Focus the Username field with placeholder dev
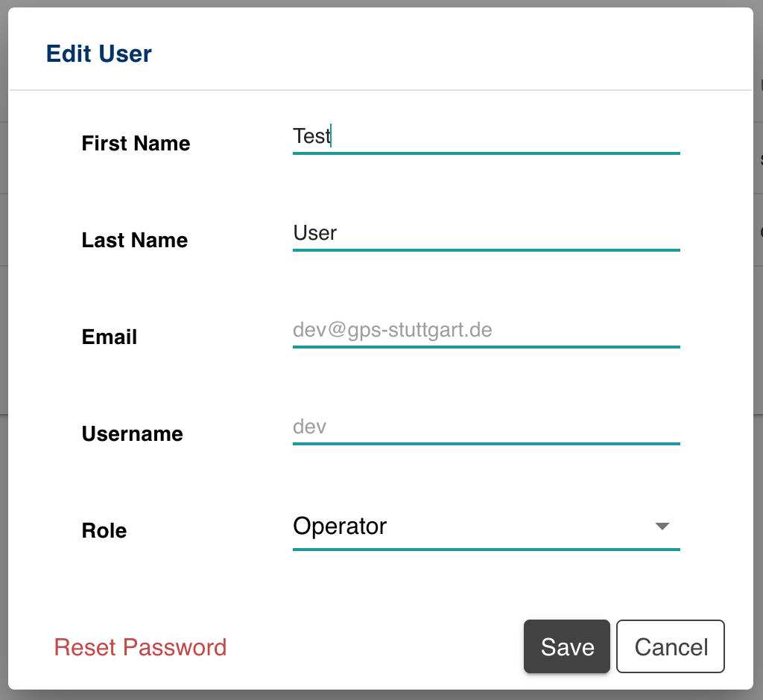 click(484, 428)
